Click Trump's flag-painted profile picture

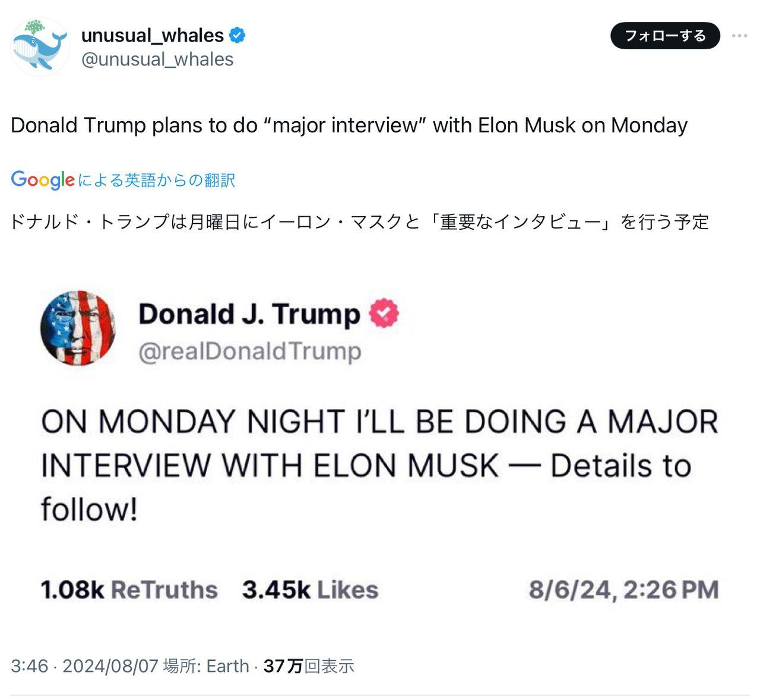pyautogui.click(x=78, y=328)
